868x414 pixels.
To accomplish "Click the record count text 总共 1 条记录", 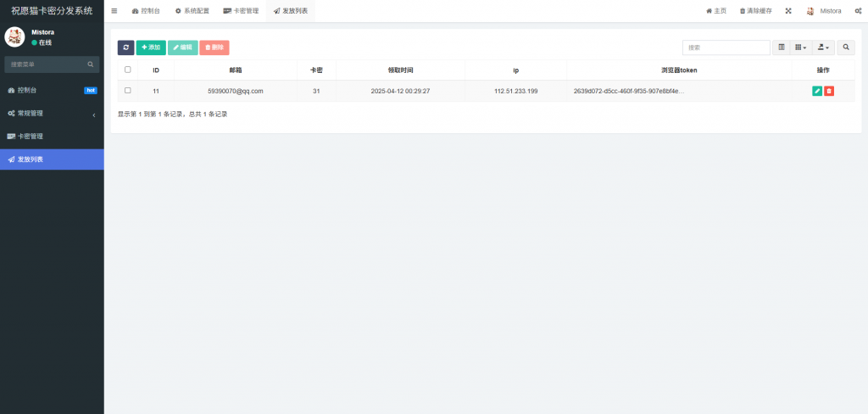I will tap(208, 115).
